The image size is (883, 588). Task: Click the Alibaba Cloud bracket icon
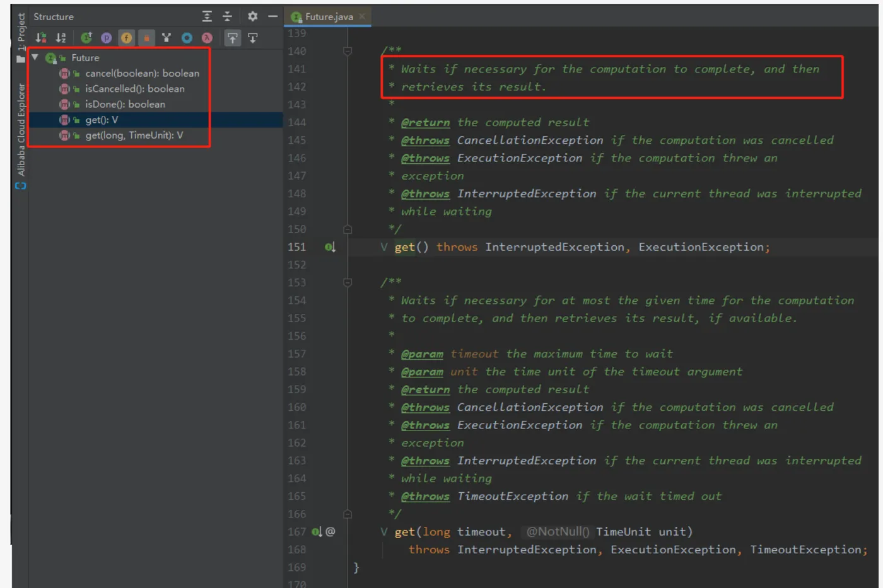[x=21, y=186]
